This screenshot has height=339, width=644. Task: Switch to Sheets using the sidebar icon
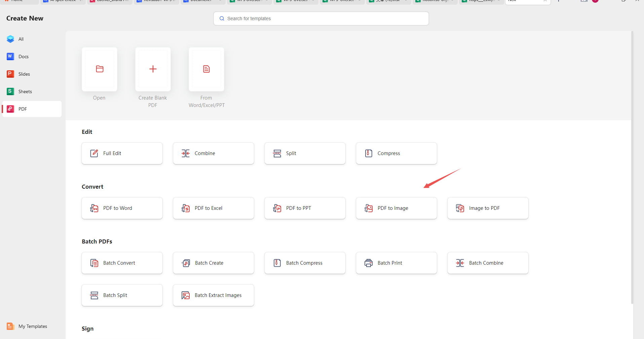pyautogui.click(x=10, y=91)
